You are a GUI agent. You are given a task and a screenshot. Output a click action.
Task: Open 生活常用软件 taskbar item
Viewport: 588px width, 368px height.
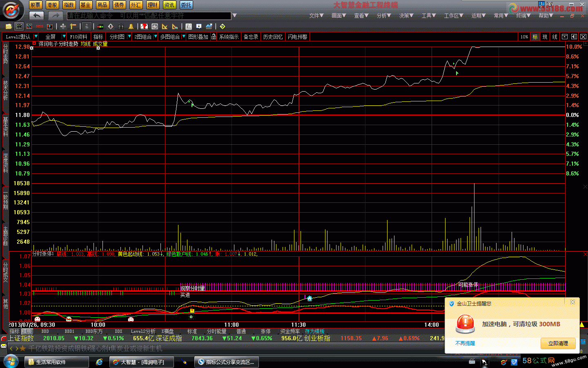57,362
